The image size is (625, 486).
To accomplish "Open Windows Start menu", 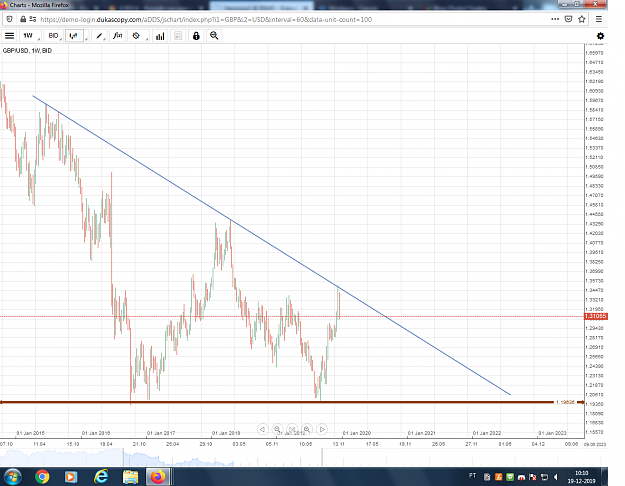I will coord(12,476).
